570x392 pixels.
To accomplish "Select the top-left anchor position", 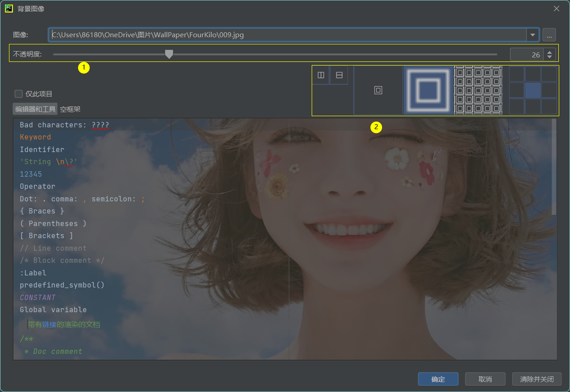I will 517,74.
